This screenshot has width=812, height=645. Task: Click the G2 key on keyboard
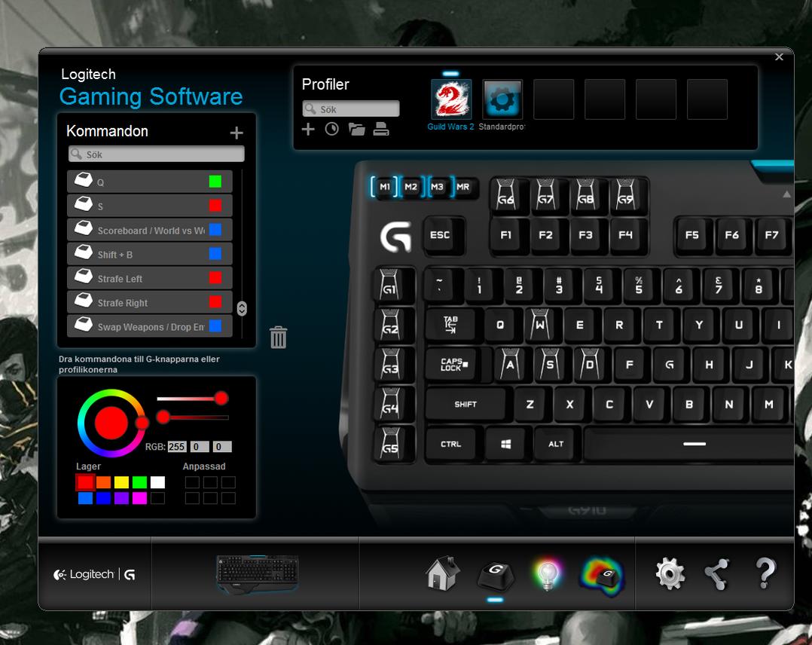[x=390, y=326]
